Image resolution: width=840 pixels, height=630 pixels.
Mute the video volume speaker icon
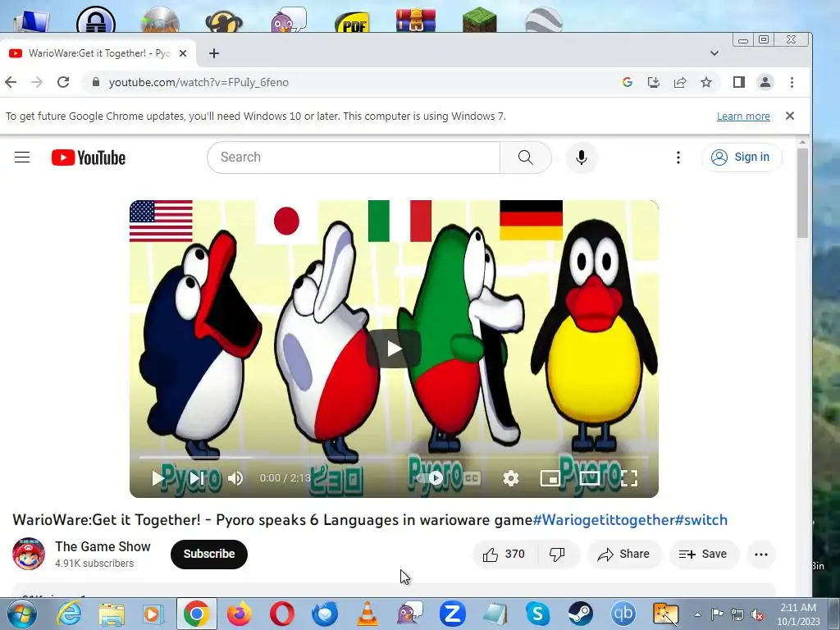235,478
